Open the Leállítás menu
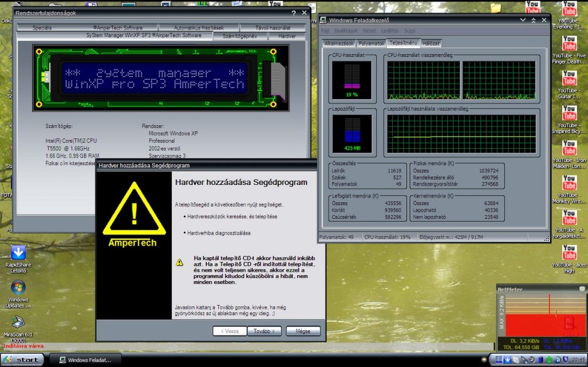This screenshot has width=588, height=367. point(390,31)
